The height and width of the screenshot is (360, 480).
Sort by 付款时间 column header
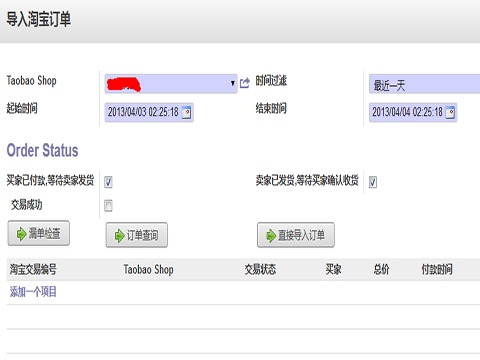(437, 269)
